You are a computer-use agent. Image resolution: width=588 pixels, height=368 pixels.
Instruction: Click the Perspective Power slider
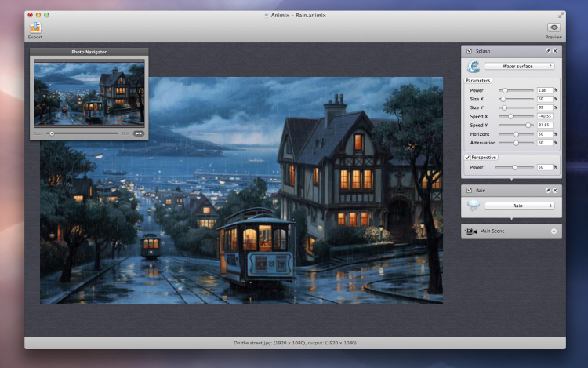click(514, 167)
